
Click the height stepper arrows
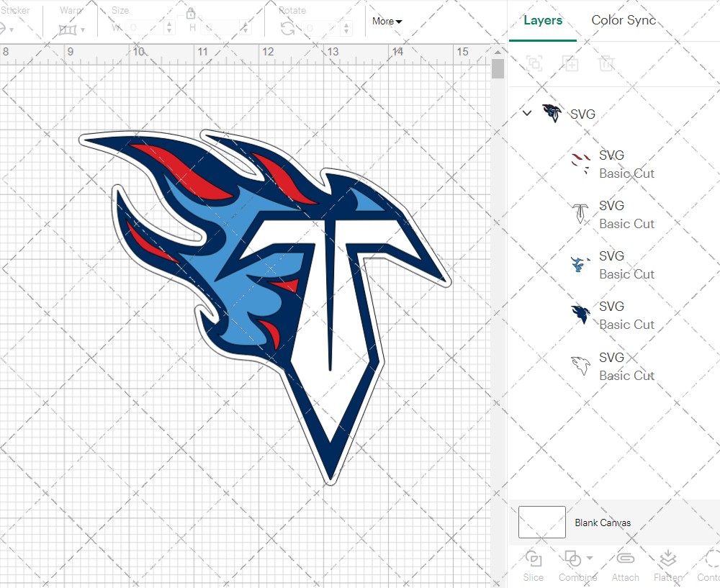(x=246, y=28)
